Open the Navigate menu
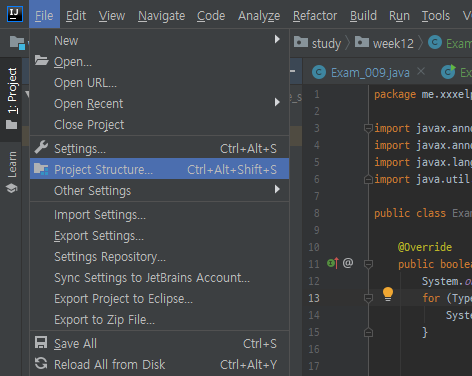Viewport: 472px width, 376px height. tap(161, 15)
